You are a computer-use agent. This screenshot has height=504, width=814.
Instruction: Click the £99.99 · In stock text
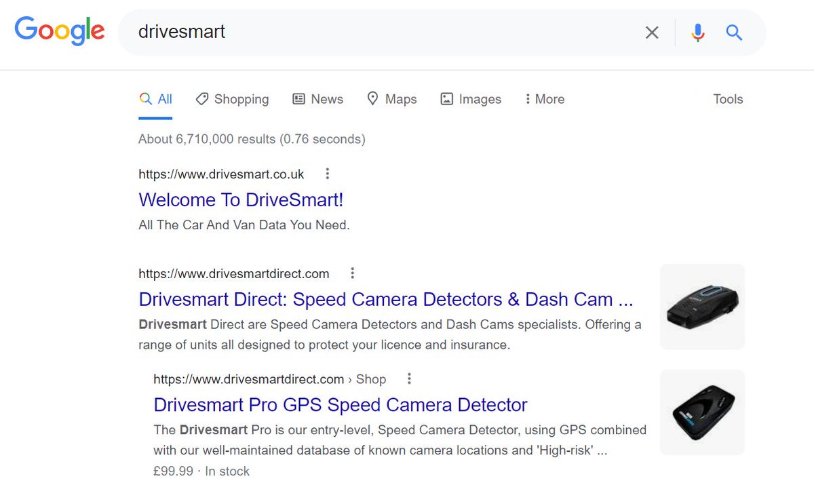coord(201,471)
